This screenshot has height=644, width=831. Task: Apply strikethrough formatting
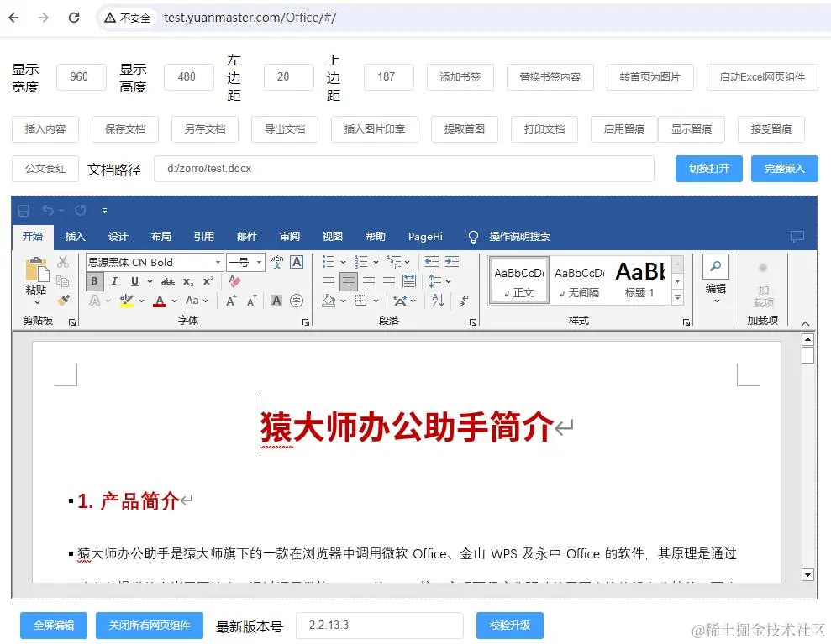pyautogui.click(x=169, y=280)
